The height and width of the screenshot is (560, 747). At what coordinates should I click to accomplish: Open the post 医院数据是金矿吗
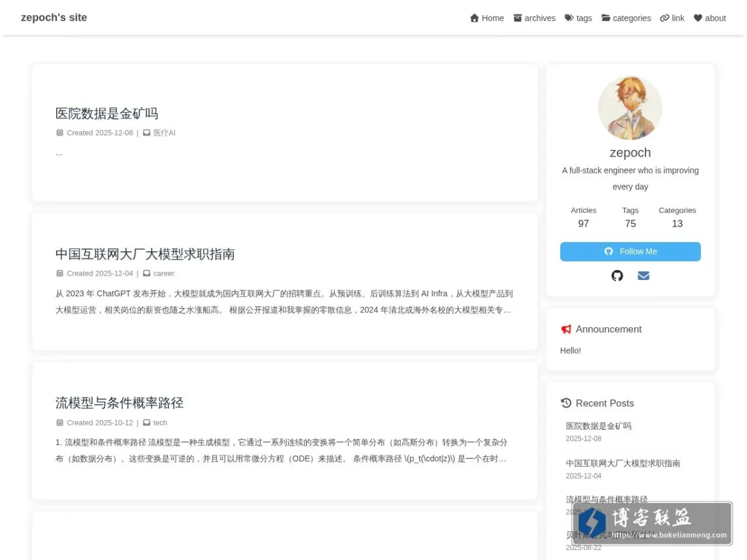point(106,113)
